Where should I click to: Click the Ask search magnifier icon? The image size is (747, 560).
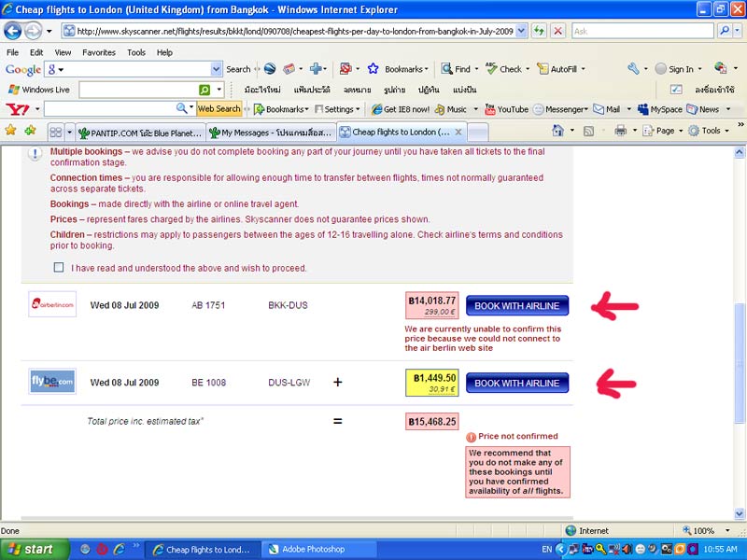725,32
